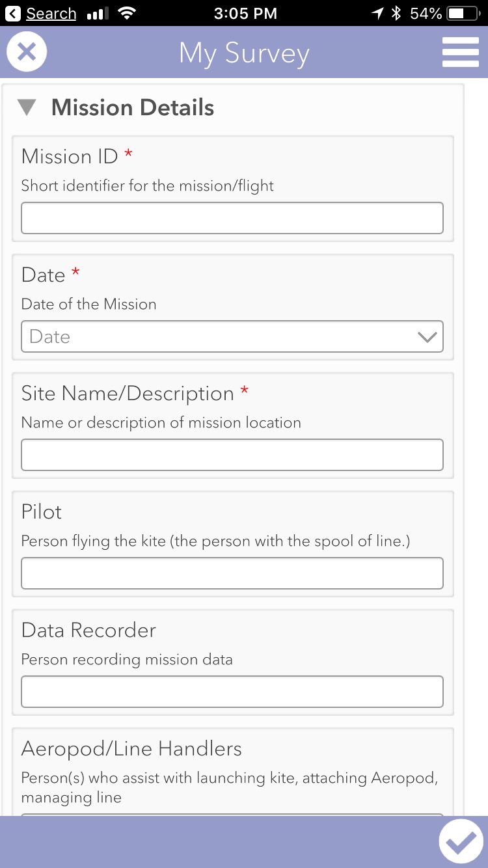Viewport: 488px width, 868px height.
Task: Collapse the Mission Details section triangle
Action: (x=27, y=107)
